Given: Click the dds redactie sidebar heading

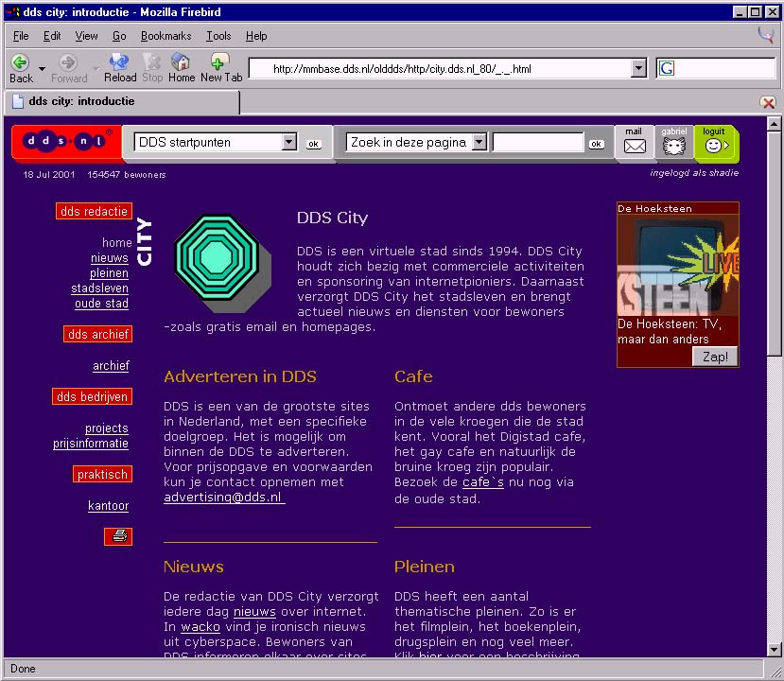Looking at the screenshot, I should point(94,211).
